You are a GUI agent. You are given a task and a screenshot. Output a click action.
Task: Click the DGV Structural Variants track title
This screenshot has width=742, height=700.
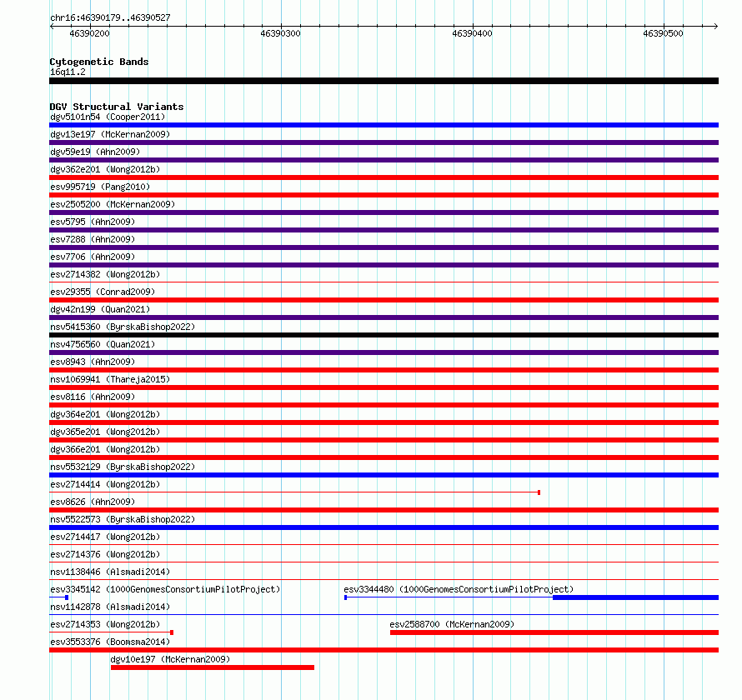(117, 107)
